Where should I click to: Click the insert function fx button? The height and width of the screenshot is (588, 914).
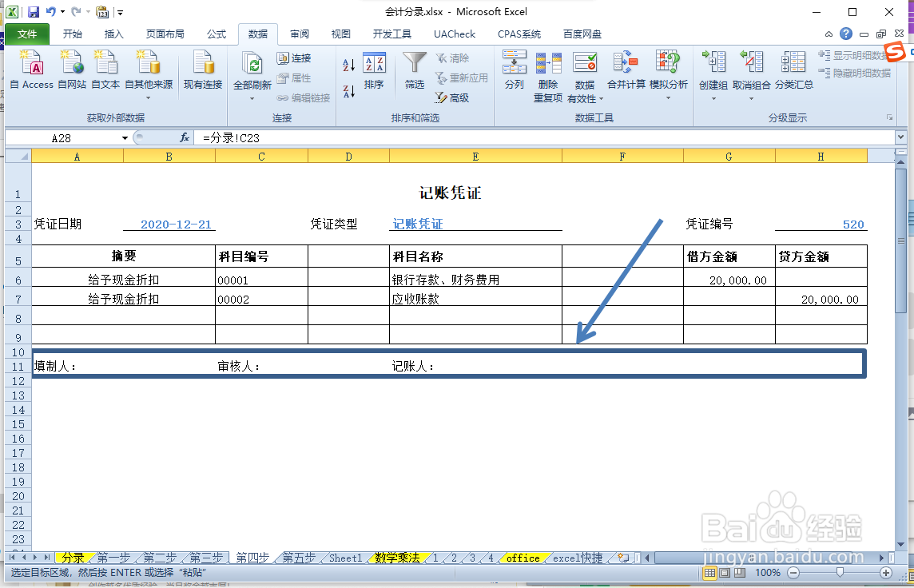click(x=185, y=137)
